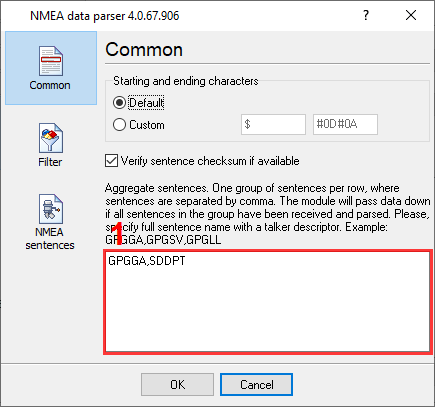The image size is (435, 407).
Task: Dismiss the dialog with the Cancel button
Action: (256, 384)
